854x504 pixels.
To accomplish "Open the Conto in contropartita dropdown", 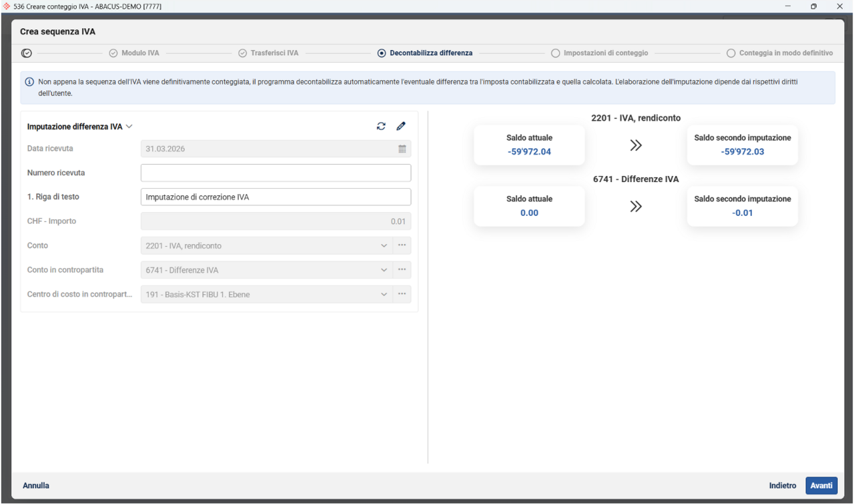I will tap(384, 270).
